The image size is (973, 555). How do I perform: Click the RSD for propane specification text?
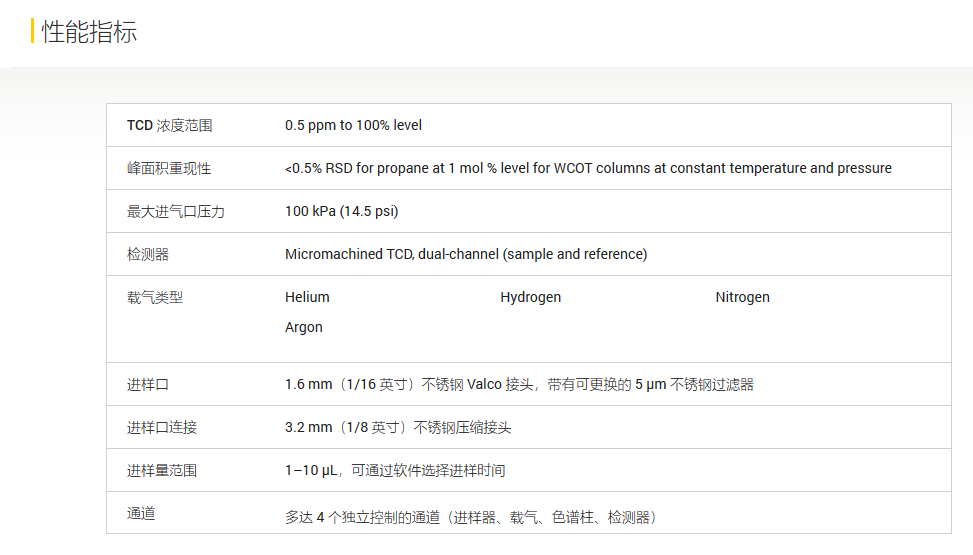[x=588, y=168]
